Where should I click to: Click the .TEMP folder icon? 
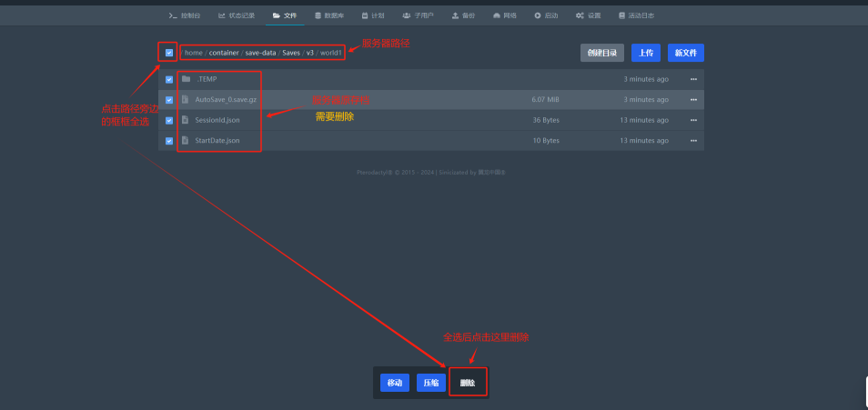point(186,79)
